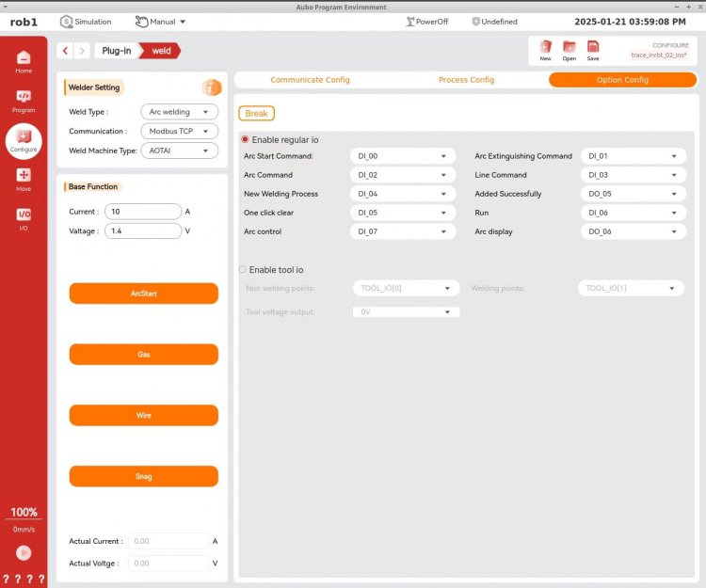Image resolution: width=706 pixels, height=588 pixels.
Task: Switch to the Process Config tab
Action: (466, 80)
